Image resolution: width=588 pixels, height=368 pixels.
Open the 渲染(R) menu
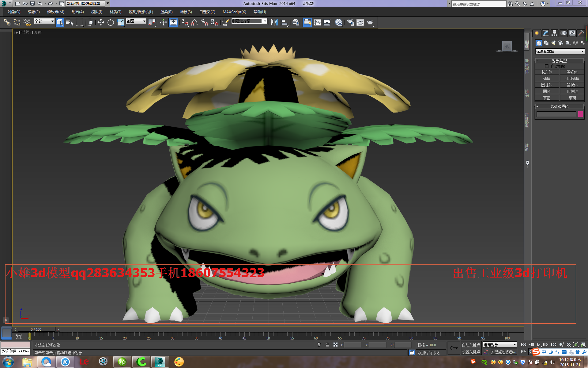point(166,12)
